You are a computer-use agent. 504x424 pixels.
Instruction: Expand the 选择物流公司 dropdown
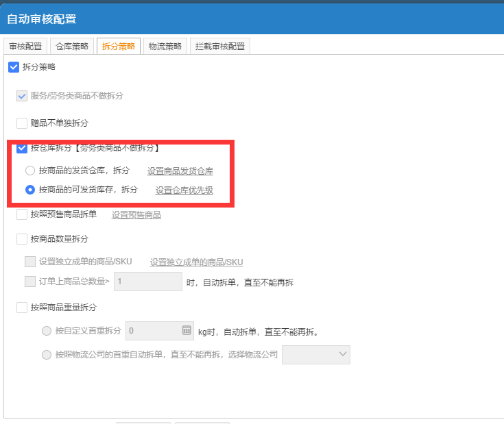316,355
